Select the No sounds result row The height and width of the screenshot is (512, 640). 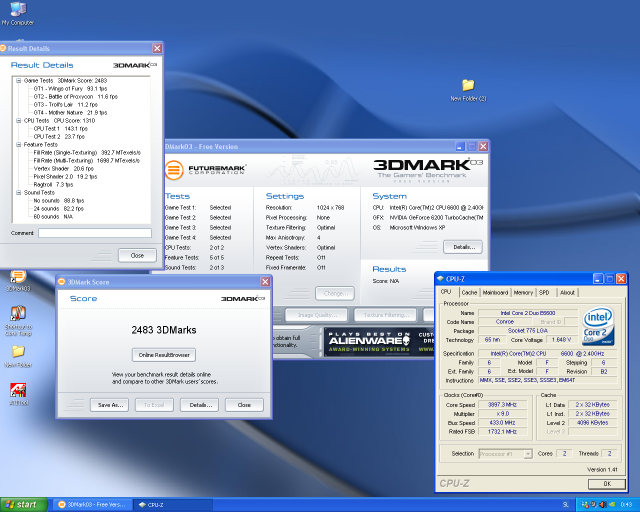[x=59, y=200]
